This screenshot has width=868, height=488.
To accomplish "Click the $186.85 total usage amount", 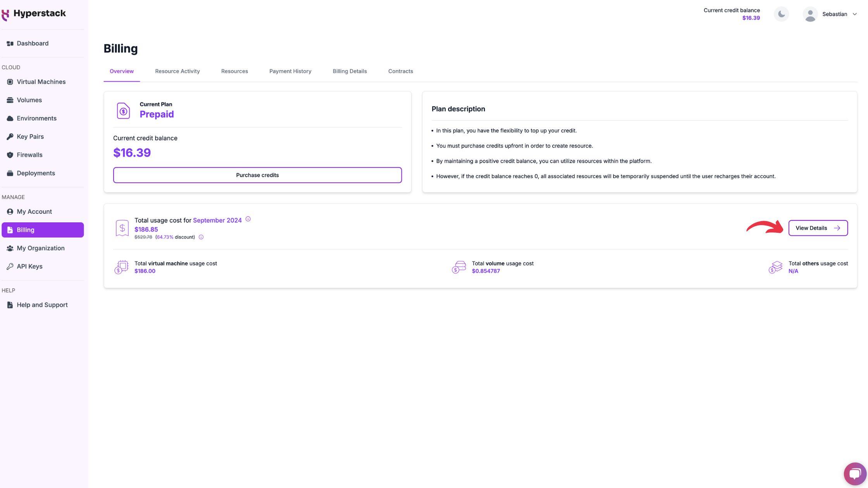I will tap(146, 230).
